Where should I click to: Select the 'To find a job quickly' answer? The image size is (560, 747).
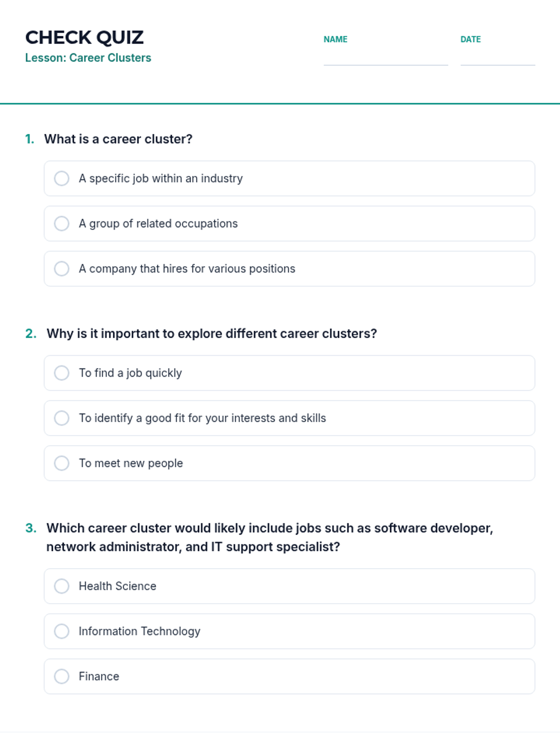click(x=62, y=373)
